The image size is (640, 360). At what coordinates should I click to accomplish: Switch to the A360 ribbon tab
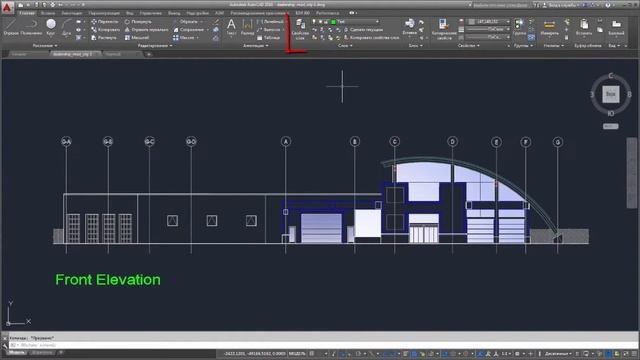(220, 13)
